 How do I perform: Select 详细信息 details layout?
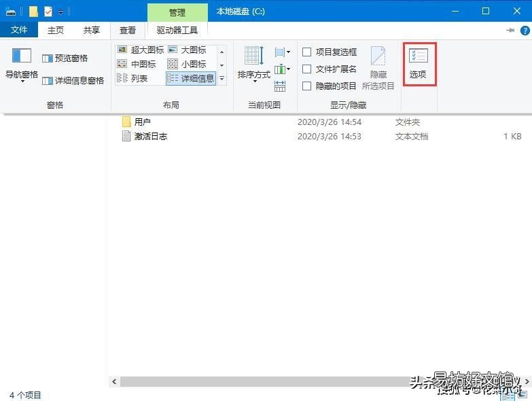pos(191,78)
